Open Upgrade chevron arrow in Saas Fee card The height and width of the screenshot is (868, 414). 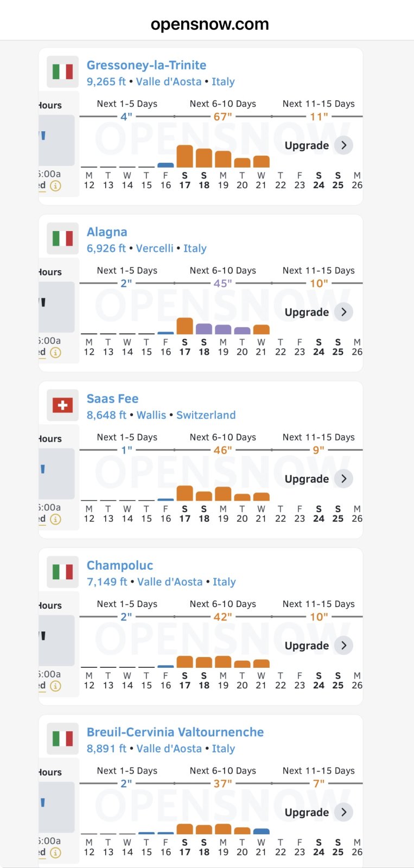click(x=343, y=478)
